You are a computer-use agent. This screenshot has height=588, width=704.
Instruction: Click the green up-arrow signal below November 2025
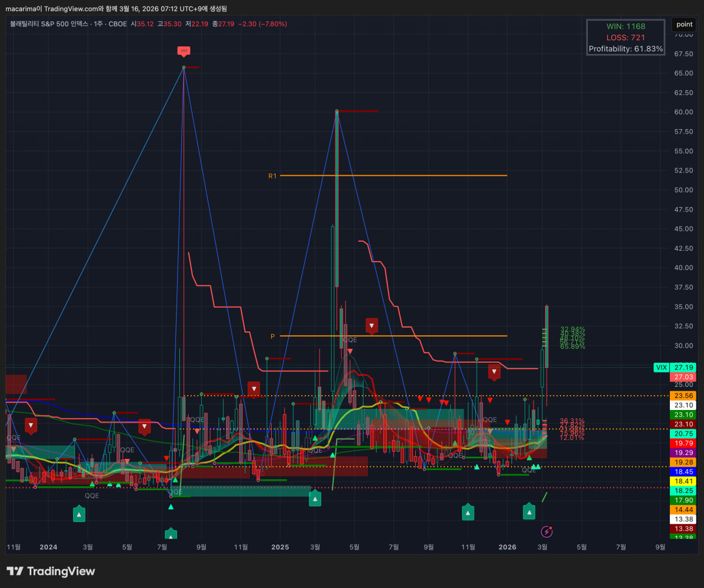468,513
